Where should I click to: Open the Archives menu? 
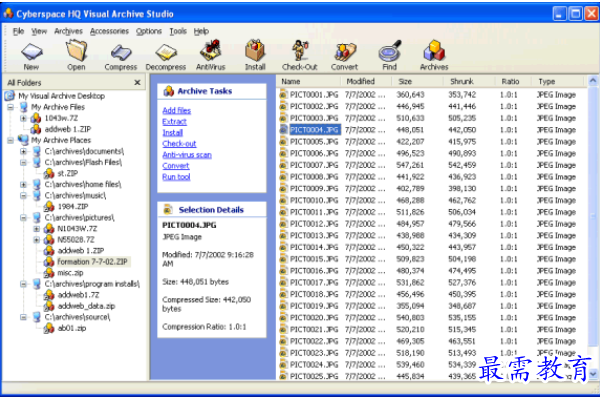click(x=68, y=31)
